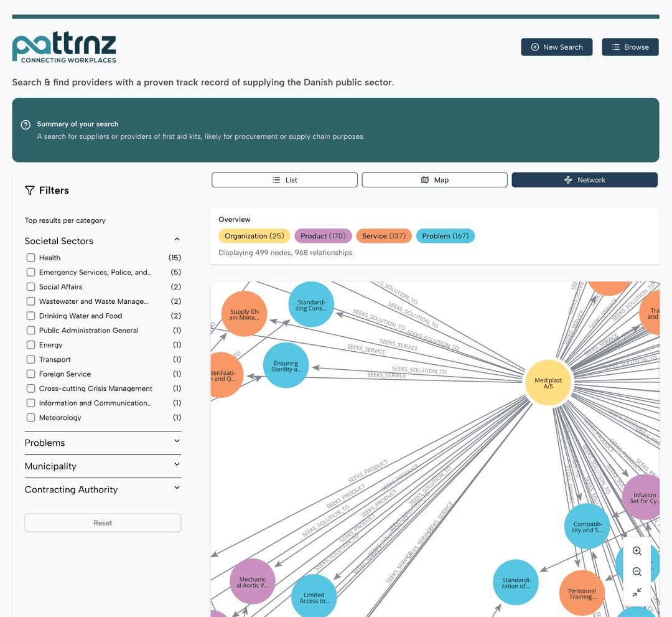
Task: Click the network graph icon on Network view
Action: pyautogui.click(x=568, y=179)
